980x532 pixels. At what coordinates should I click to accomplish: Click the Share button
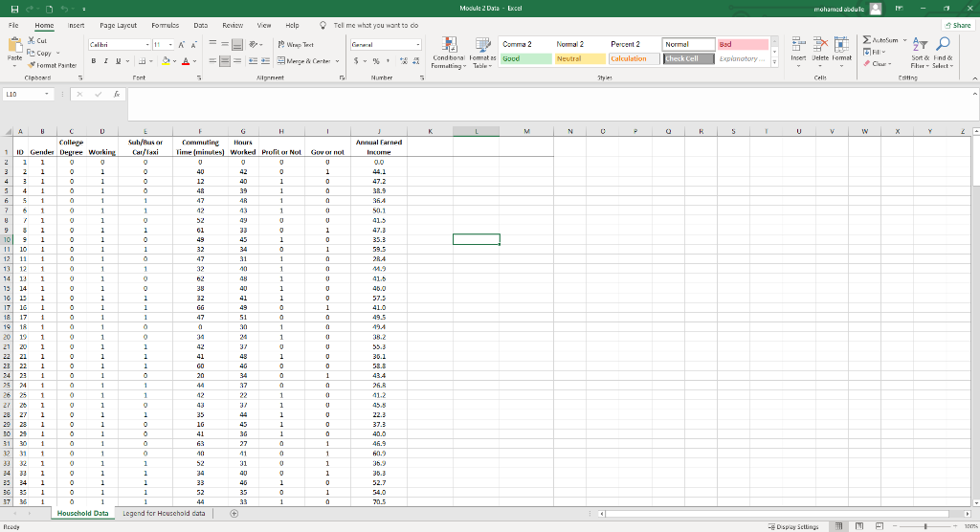click(x=958, y=26)
